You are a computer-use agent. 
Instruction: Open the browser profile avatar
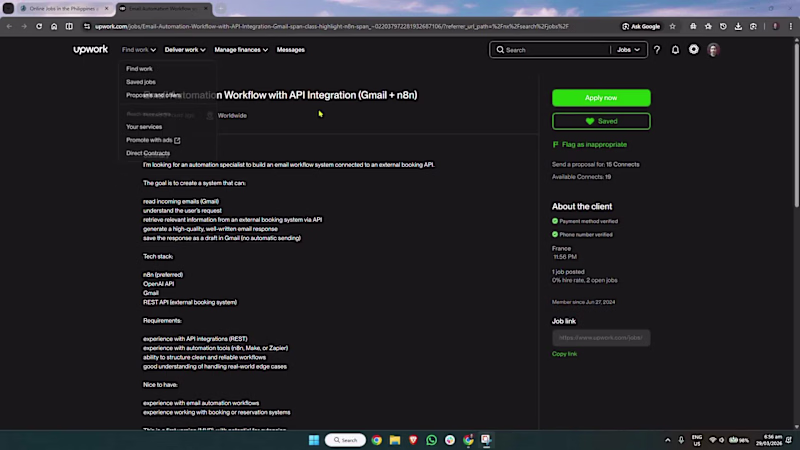coord(776,26)
